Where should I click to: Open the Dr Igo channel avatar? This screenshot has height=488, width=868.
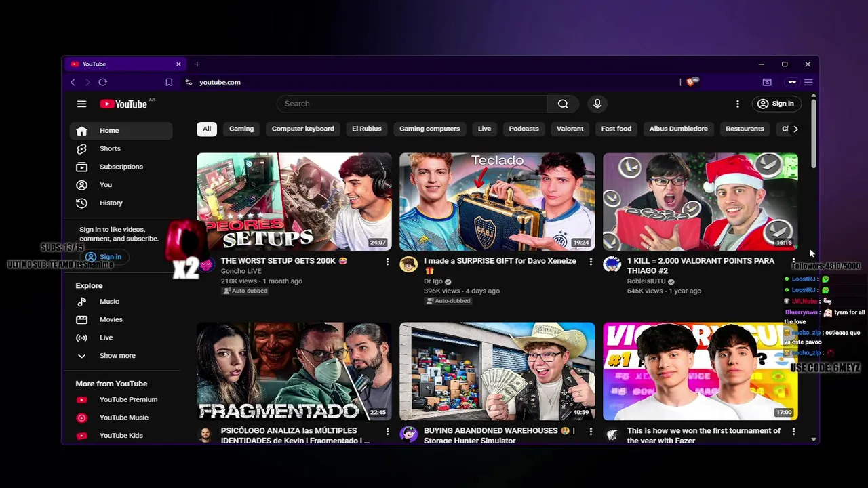(x=408, y=264)
